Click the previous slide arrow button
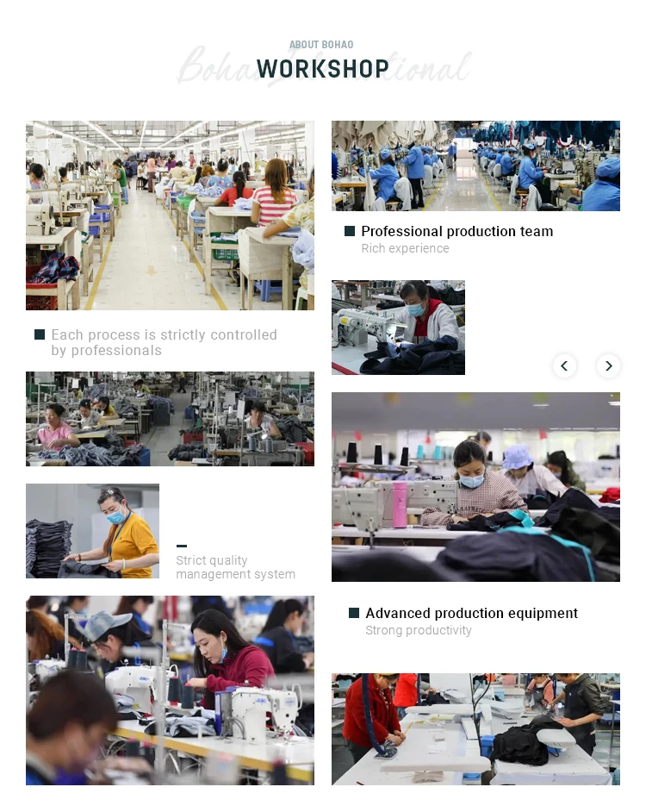This screenshot has width=646, height=812. [564, 365]
